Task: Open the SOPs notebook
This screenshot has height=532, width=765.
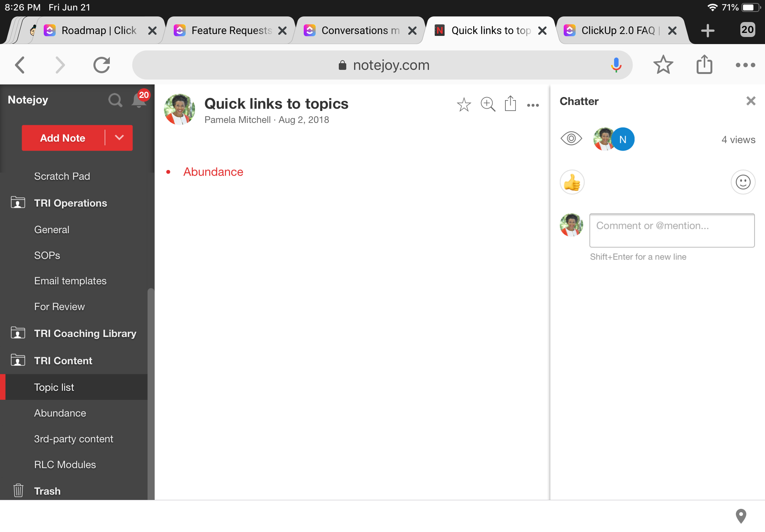Action: coord(47,255)
